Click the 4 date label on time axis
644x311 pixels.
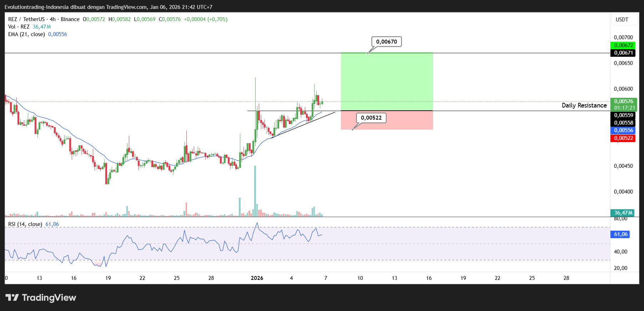[x=291, y=278]
